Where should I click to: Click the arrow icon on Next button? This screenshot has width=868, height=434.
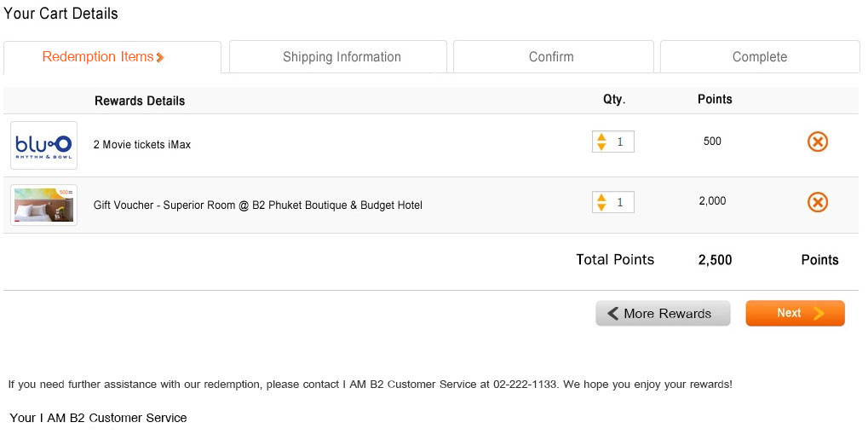[x=819, y=313]
